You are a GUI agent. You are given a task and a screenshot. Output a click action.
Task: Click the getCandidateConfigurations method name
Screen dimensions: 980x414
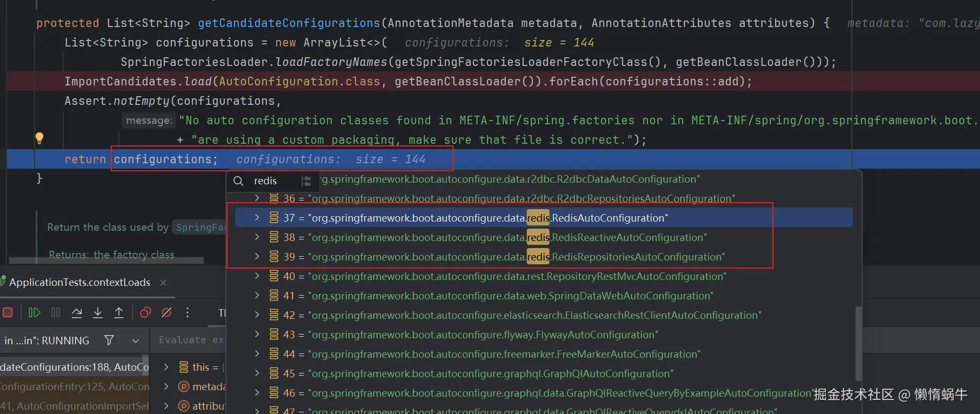coord(289,23)
